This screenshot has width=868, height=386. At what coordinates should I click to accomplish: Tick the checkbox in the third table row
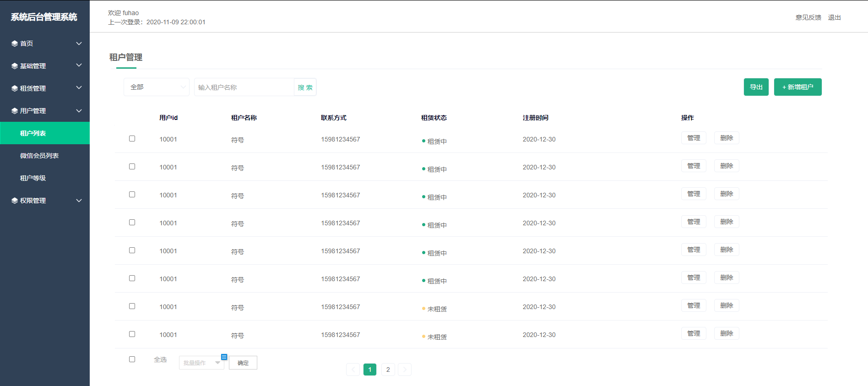tap(132, 194)
